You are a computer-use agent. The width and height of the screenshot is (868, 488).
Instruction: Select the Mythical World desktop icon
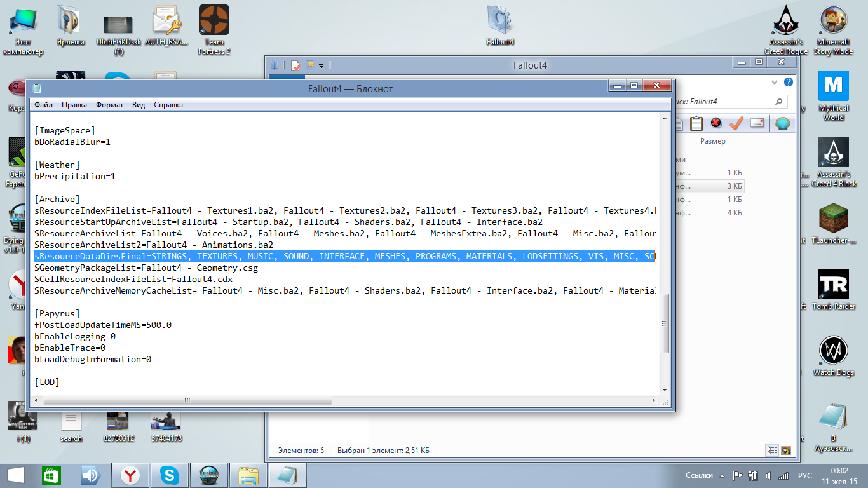pos(833,96)
